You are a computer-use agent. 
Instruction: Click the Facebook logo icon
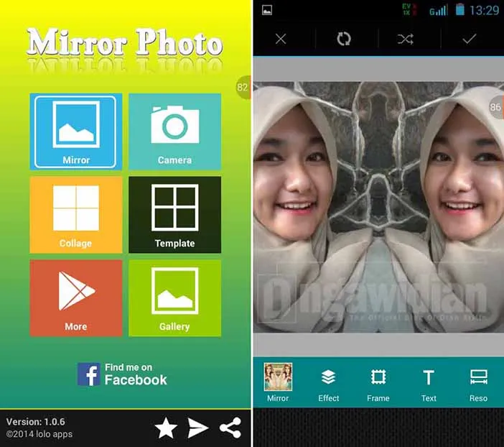(89, 374)
